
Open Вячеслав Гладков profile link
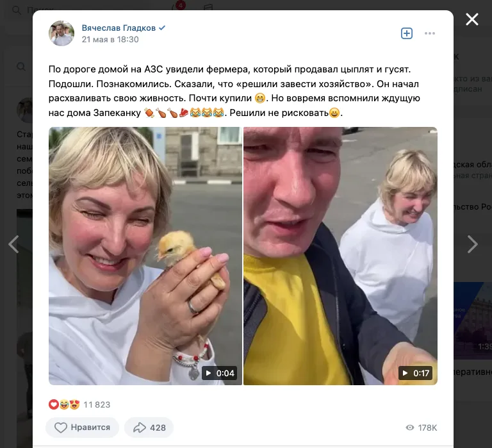(x=119, y=28)
